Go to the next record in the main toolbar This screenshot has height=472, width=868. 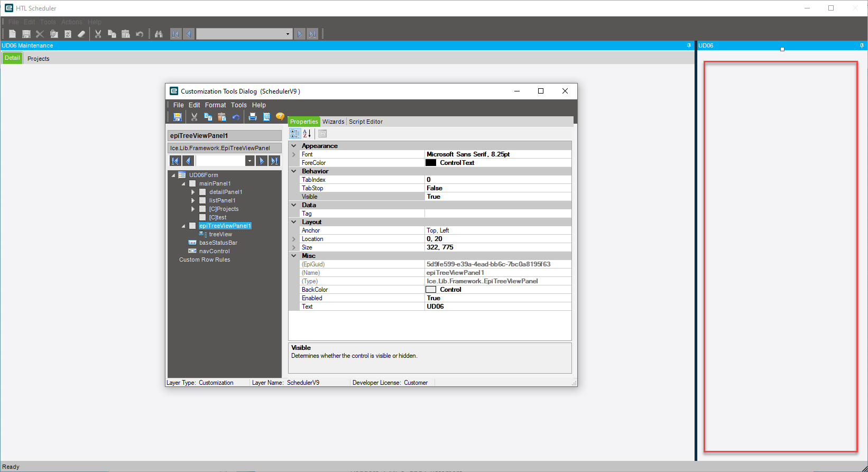(300, 34)
